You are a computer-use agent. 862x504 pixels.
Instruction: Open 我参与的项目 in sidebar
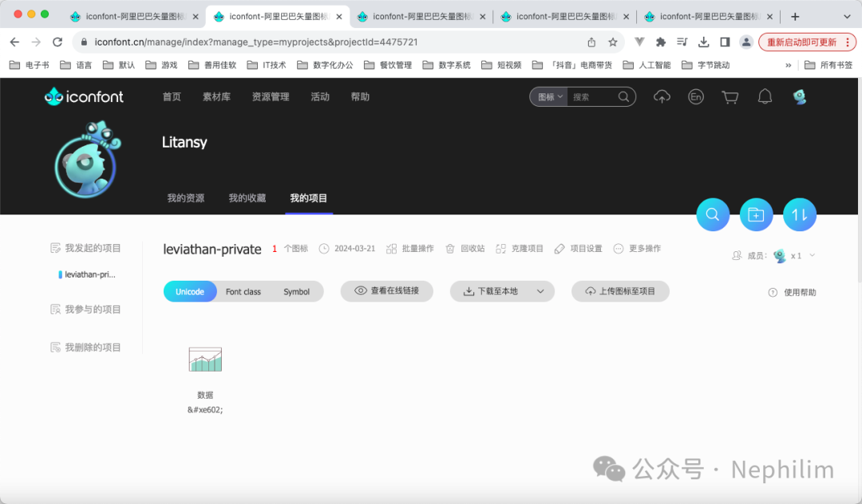point(85,309)
